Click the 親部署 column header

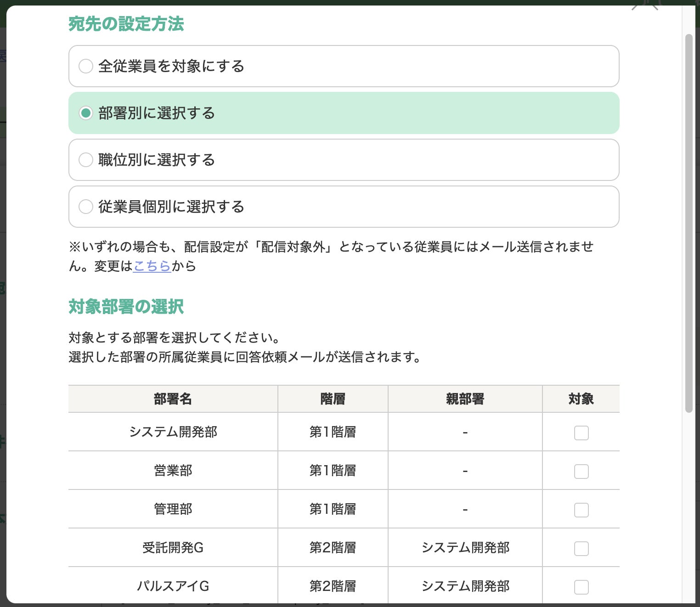tap(465, 399)
